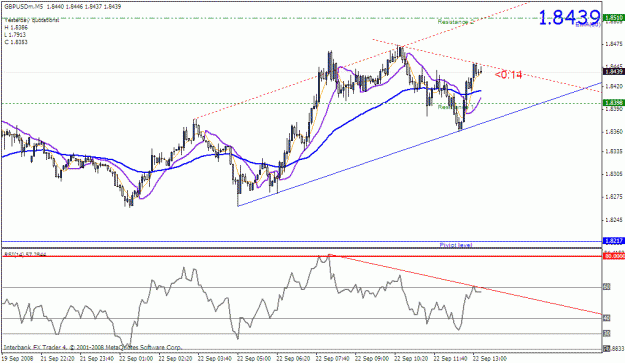Click the red 80.0000 RSI level tag
Image resolution: width=625 pixels, height=363 pixels.
pyautogui.click(x=614, y=256)
